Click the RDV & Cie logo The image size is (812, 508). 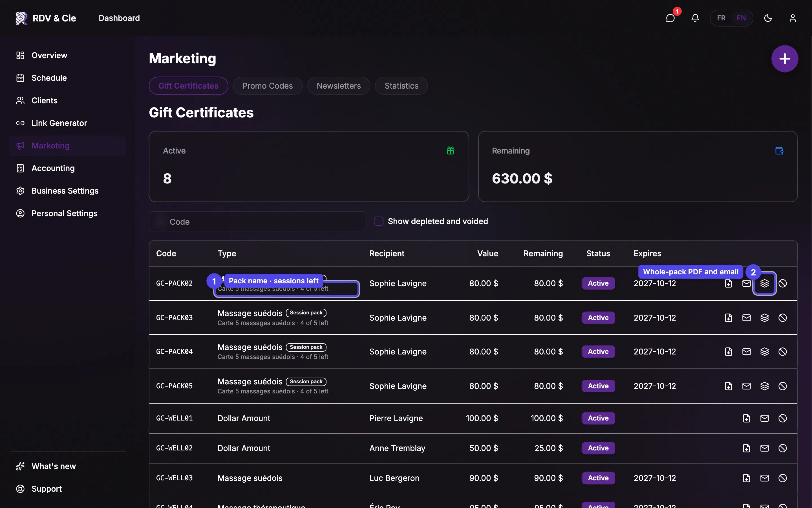click(x=46, y=18)
